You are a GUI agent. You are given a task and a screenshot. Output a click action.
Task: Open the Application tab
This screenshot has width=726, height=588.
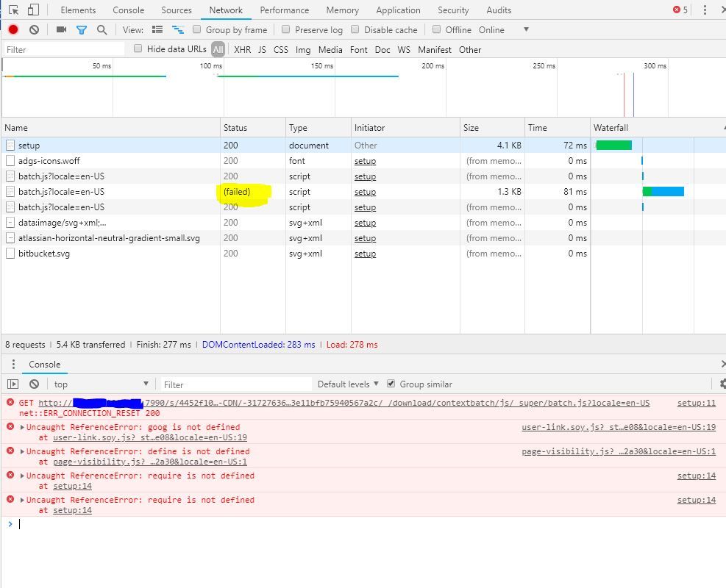pos(398,10)
